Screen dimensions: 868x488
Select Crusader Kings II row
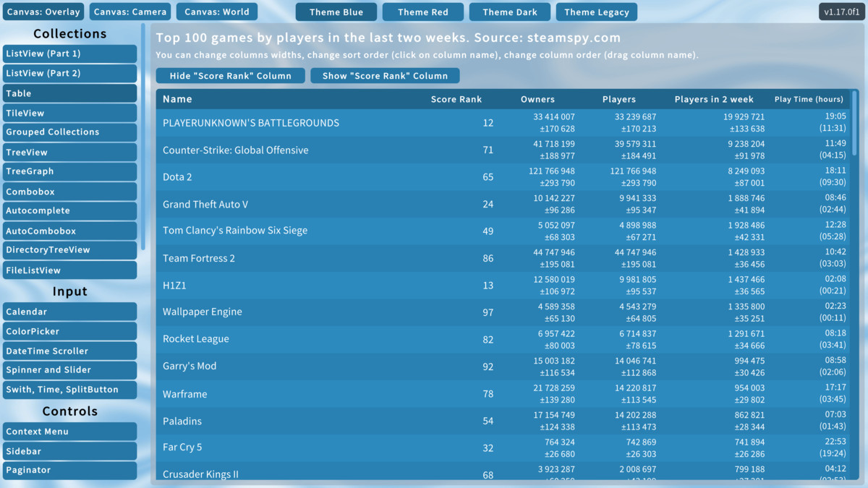[x=503, y=472]
